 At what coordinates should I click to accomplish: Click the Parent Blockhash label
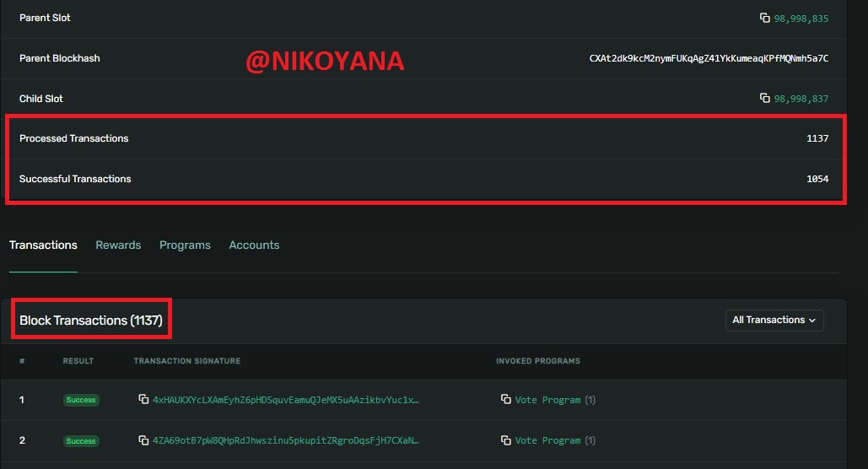point(60,58)
